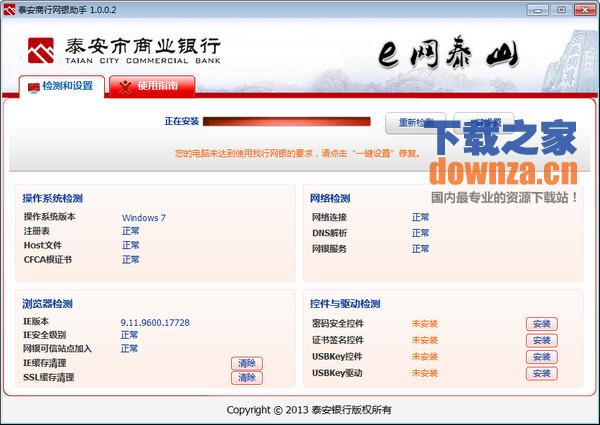
Task: Click the CFCA根证书 row's 正常 status
Action: click(x=130, y=260)
